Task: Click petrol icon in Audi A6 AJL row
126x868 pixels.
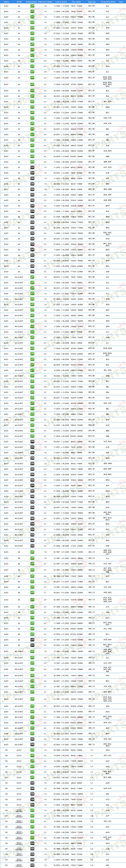Action: click(x=32, y=558)
